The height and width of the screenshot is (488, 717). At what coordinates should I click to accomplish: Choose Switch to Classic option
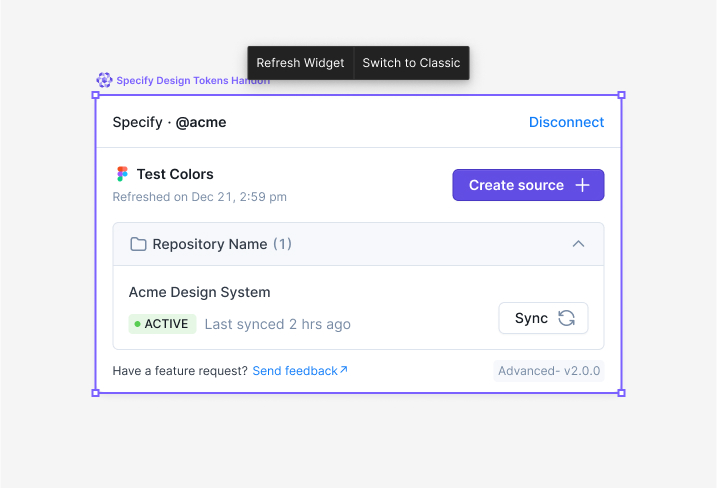pyautogui.click(x=411, y=63)
